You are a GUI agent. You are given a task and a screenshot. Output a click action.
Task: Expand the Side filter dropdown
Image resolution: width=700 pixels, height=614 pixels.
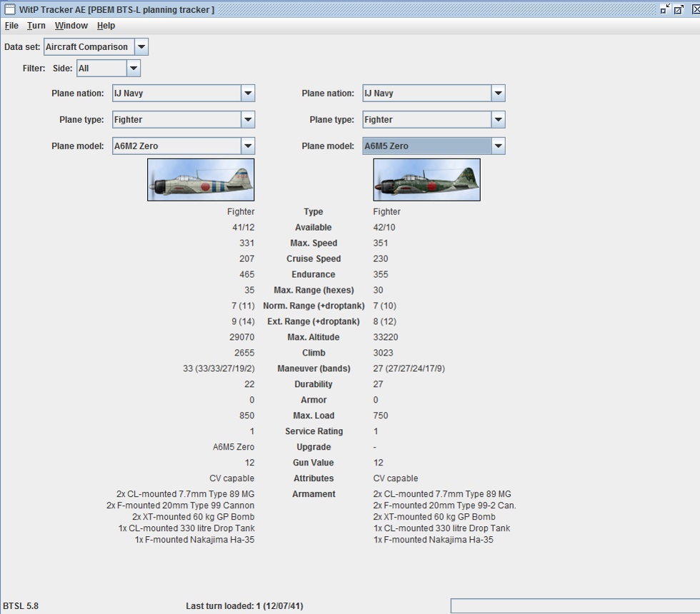(133, 69)
